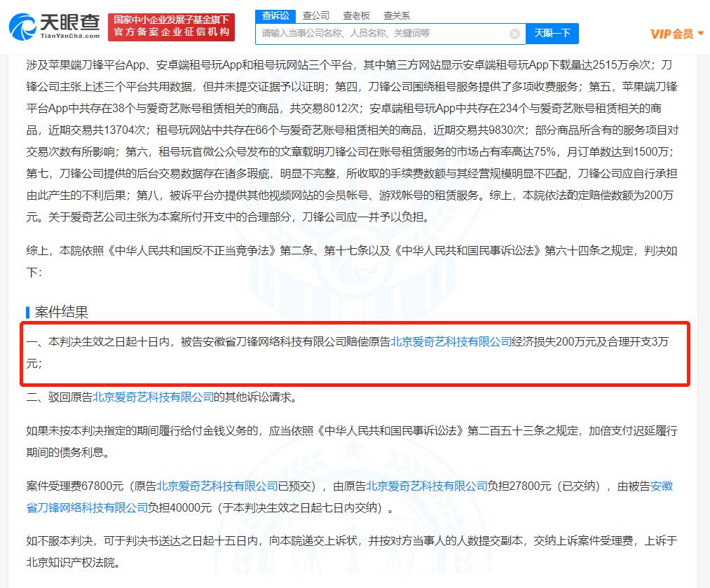
Task: Click the text 《中华人民共和国反不正当竞争法》
Action: point(191,250)
